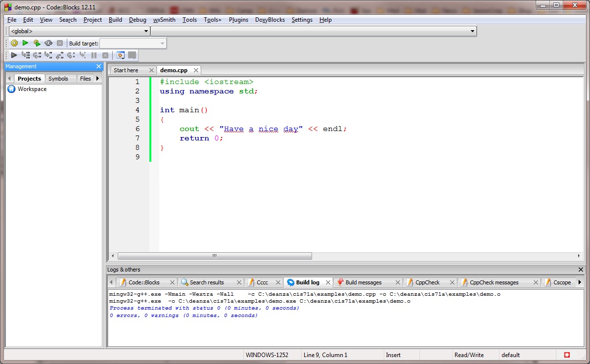Click the Read/Write status bar text
Viewport: 590px width, 364px height.
tap(469, 355)
